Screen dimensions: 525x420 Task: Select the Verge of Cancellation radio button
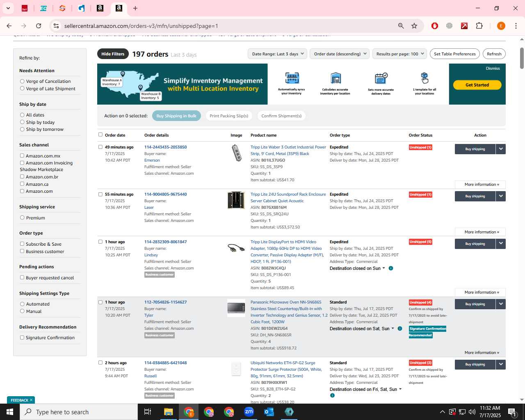coord(22,81)
